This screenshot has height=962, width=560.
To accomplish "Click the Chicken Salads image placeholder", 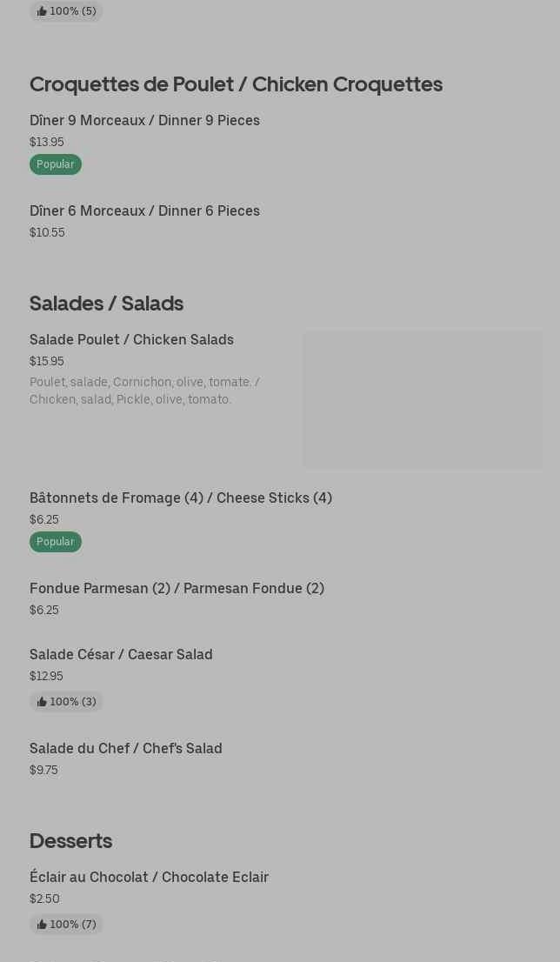I will coord(423,400).
